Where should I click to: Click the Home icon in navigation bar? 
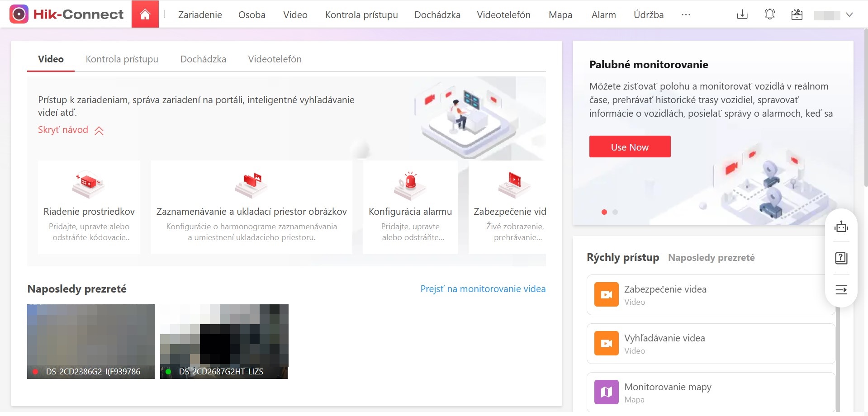pyautogui.click(x=145, y=14)
